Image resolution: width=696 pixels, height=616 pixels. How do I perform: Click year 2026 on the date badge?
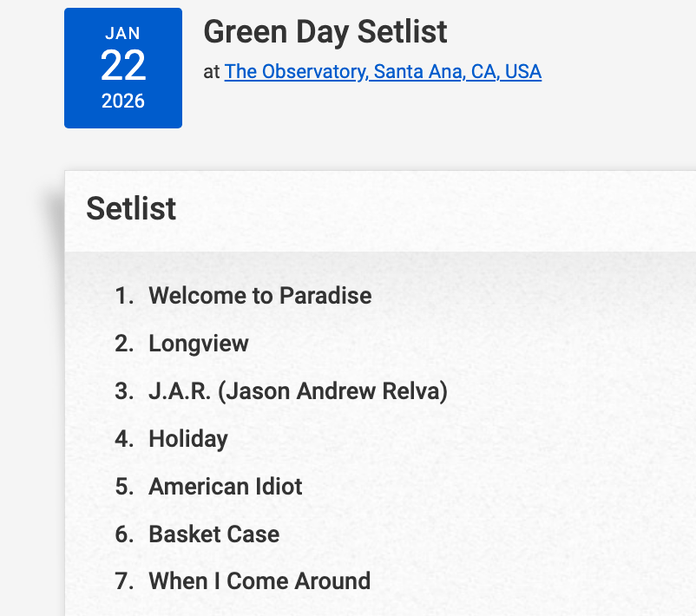(123, 101)
